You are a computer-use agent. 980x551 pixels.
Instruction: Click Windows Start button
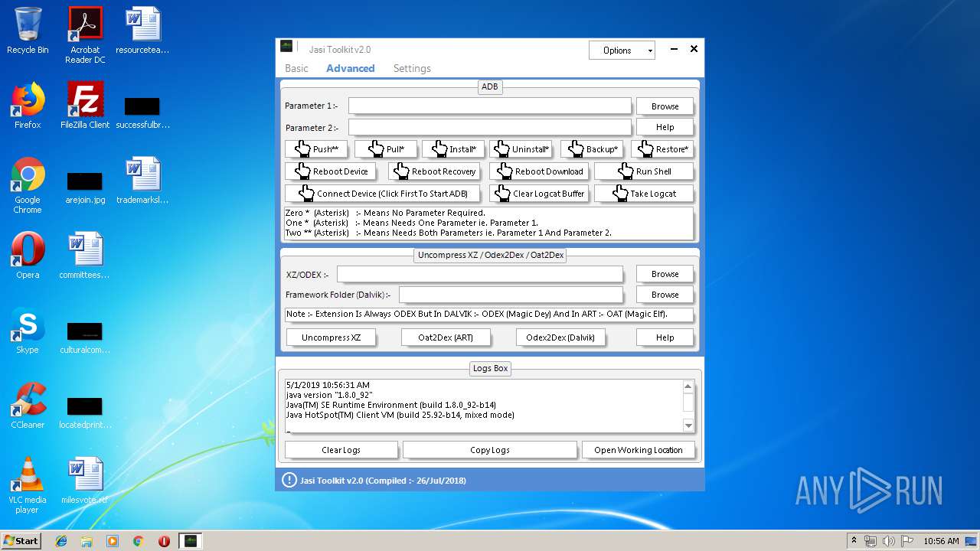point(21,541)
